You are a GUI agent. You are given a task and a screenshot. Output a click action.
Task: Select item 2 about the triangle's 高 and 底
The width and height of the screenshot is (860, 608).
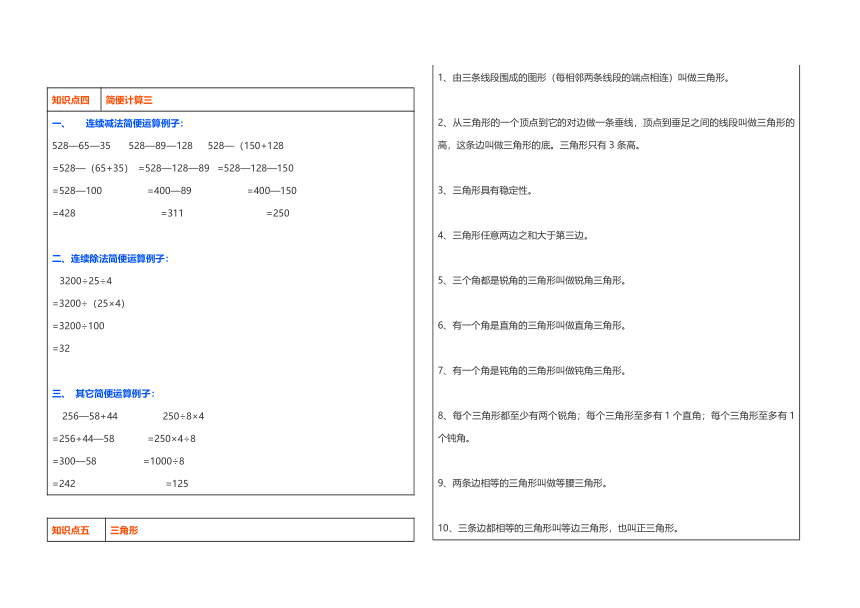(616, 134)
